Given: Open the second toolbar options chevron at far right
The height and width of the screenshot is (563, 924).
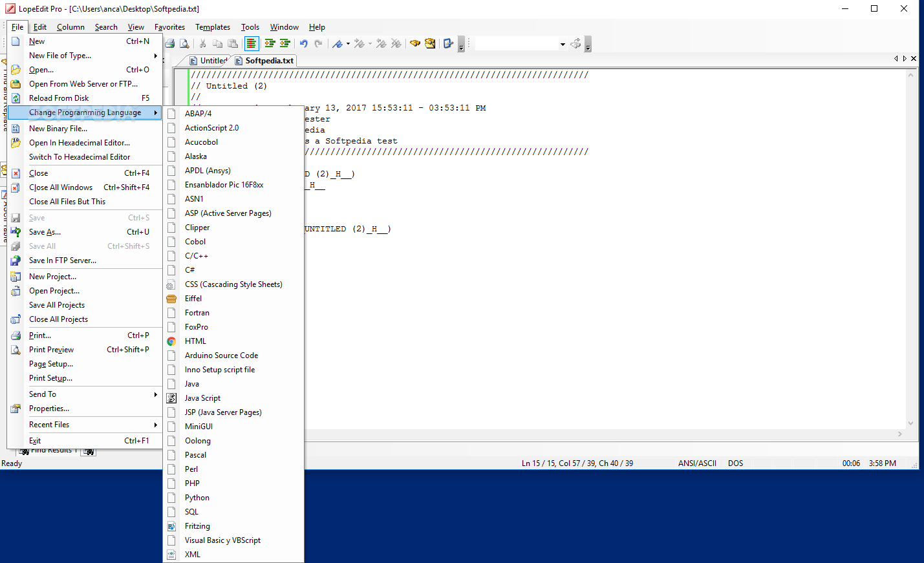Looking at the screenshot, I should pyautogui.click(x=588, y=45).
